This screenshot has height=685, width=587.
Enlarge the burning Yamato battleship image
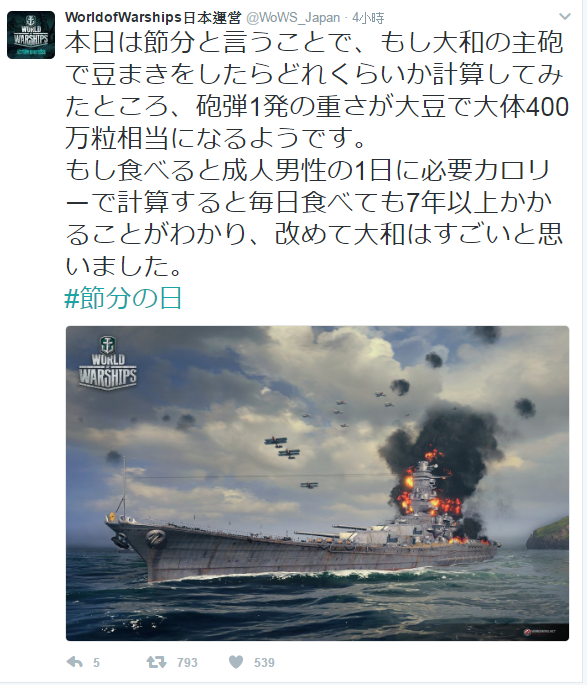pos(318,483)
